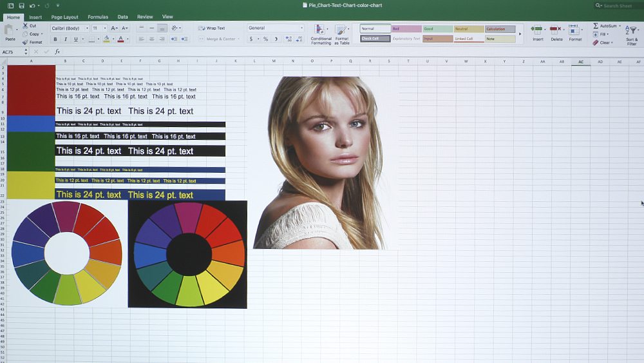The width and height of the screenshot is (644, 363).
Task: Toggle align text left
Action: pyautogui.click(x=141, y=39)
